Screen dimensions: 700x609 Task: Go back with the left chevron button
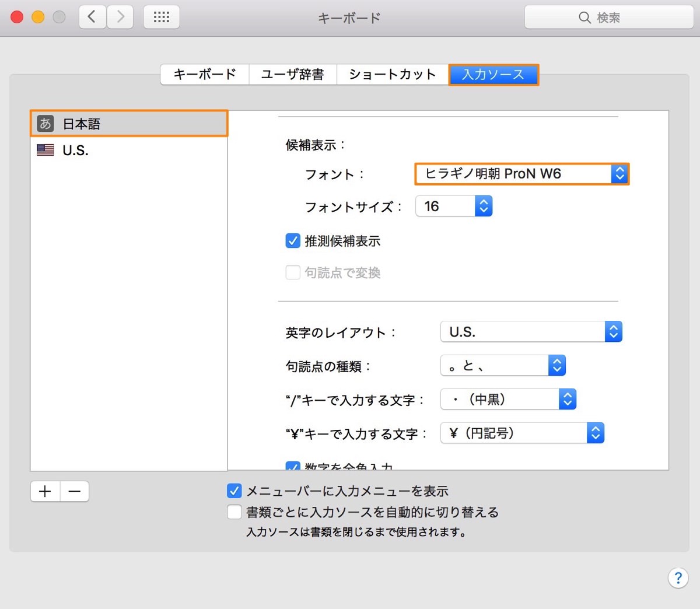[x=92, y=17]
